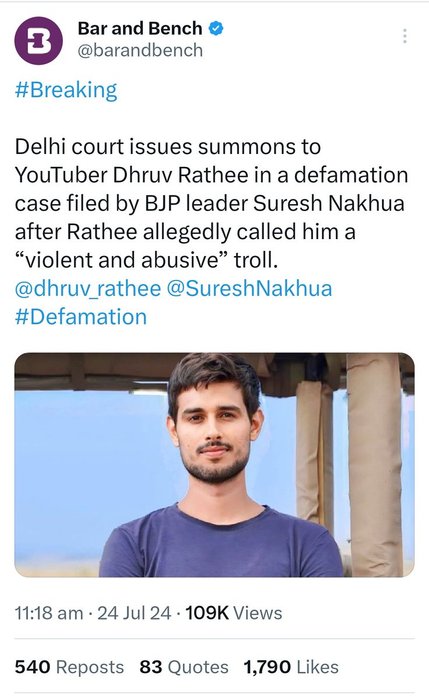The height and width of the screenshot is (700, 429).
Task: View the attached photo of the man
Action: 214,465
